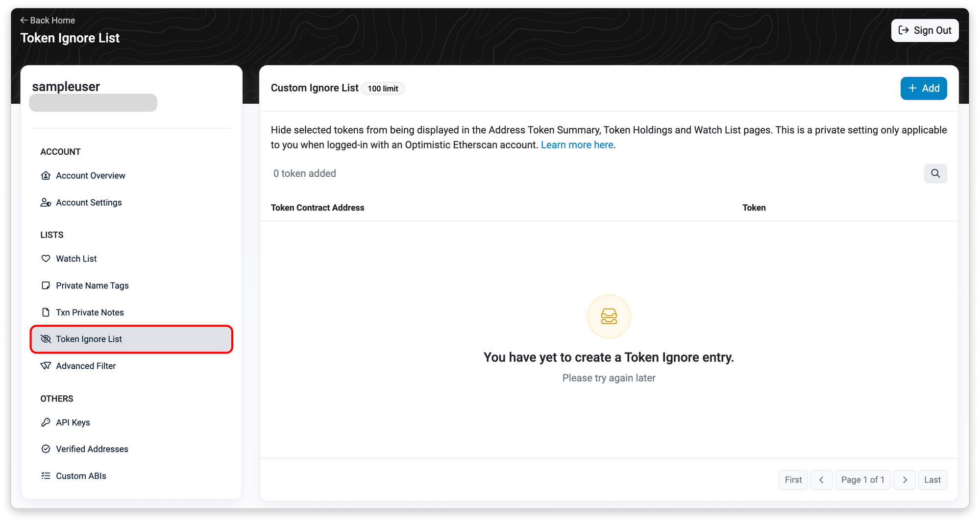Click the search magnifier icon
The width and height of the screenshot is (980, 522).
[935, 173]
